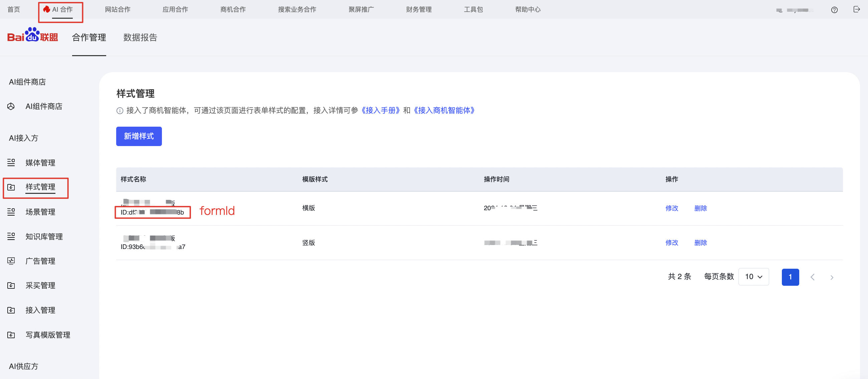
Task: Click the 知识库管理 sidebar icon
Action: point(11,236)
